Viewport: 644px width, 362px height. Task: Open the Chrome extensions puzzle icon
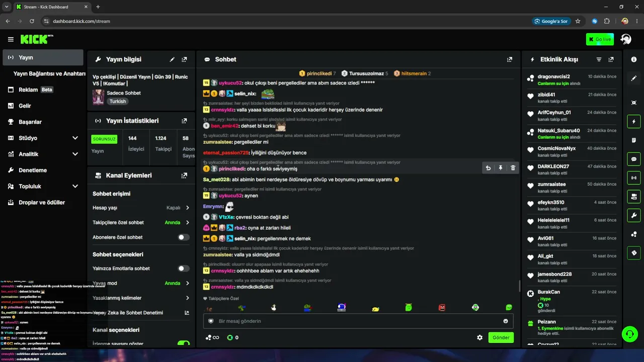607,21
